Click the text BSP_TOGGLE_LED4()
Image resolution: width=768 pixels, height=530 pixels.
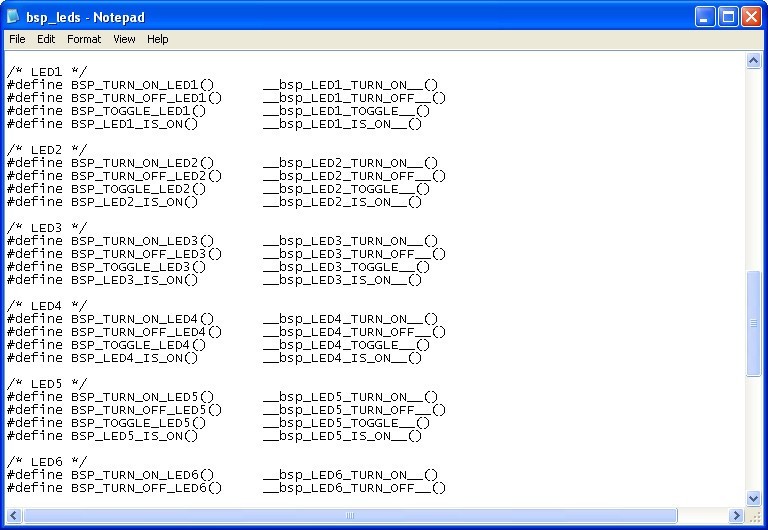[139, 344]
